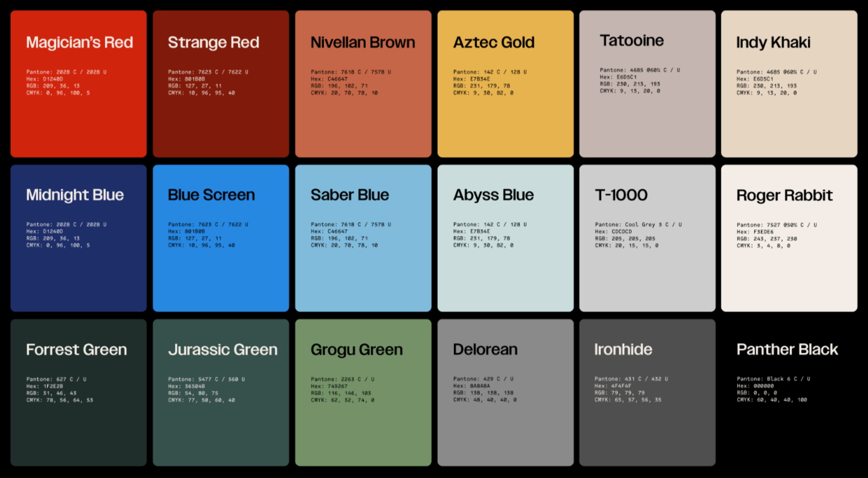Click the Hex line under Tatooine
The image size is (868, 478).
(x=618, y=77)
